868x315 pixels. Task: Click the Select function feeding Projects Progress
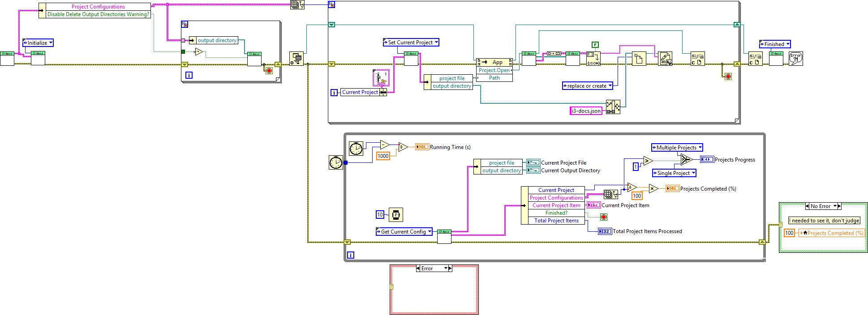pyautogui.click(x=686, y=159)
